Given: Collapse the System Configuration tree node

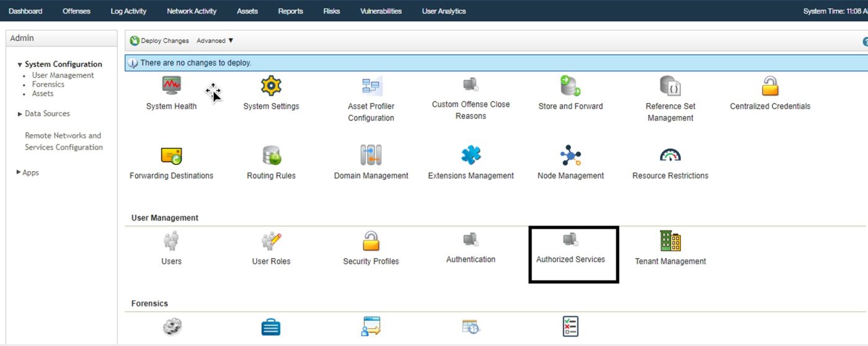Looking at the screenshot, I should pos(20,64).
